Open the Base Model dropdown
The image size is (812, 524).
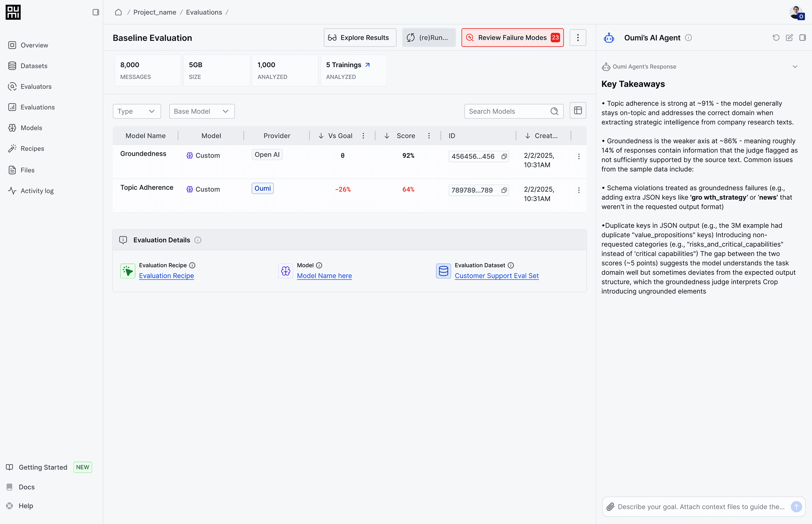coord(202,111)
